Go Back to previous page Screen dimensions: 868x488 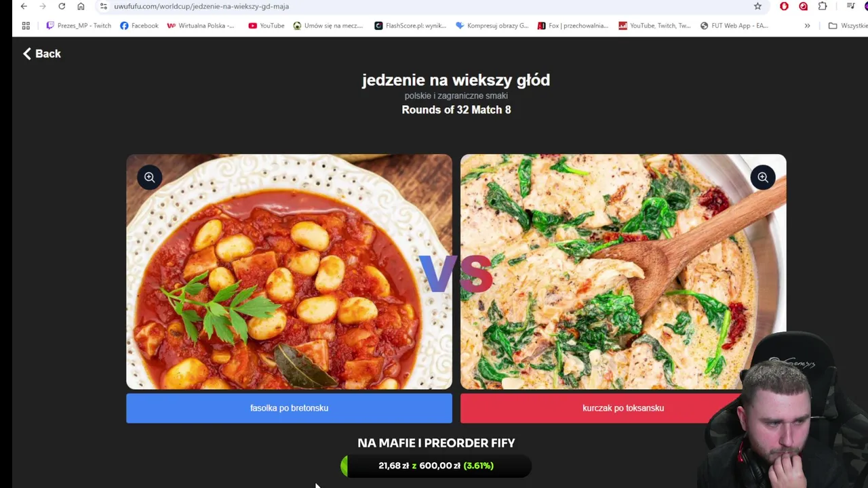coord(42,54)
